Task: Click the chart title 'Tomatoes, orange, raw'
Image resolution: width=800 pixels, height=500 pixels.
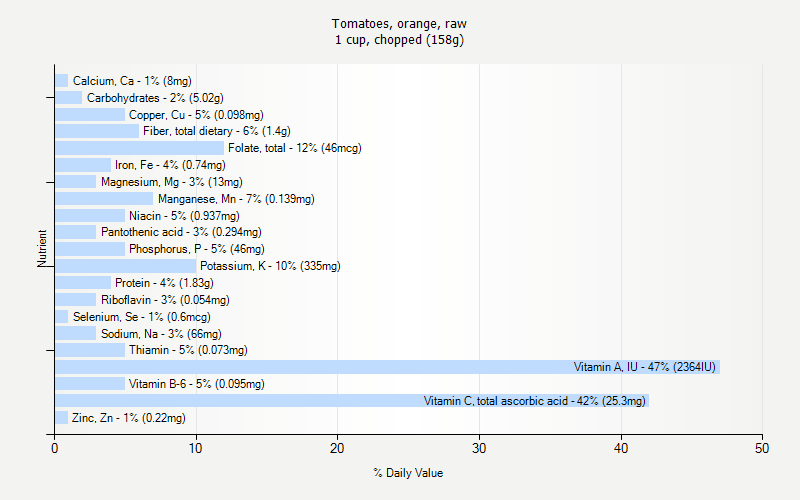Action: pyautogui.click(x=399, y=23)
